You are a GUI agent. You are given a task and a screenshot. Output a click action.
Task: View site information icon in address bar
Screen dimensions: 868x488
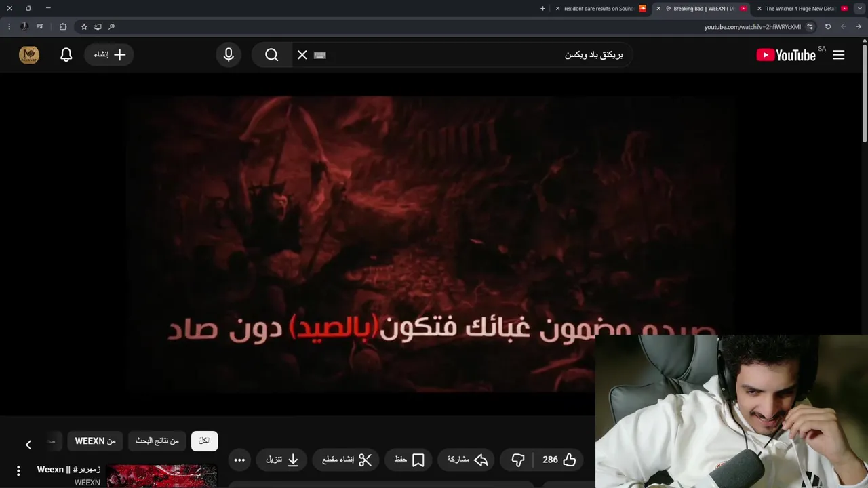(810, 27)
